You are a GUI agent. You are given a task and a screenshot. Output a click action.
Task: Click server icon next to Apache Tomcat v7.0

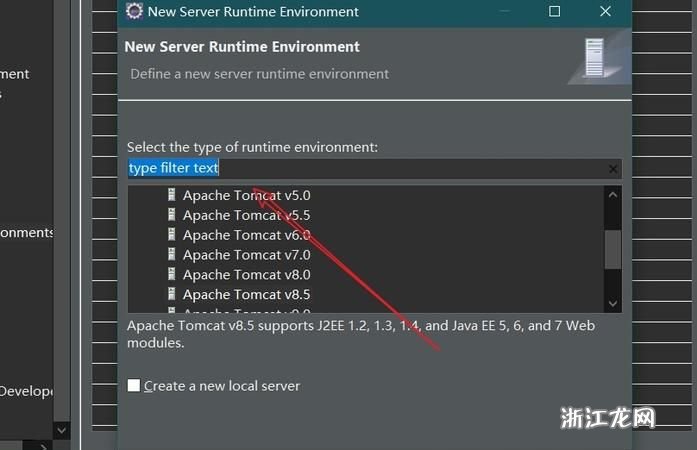tap(172, 254)
